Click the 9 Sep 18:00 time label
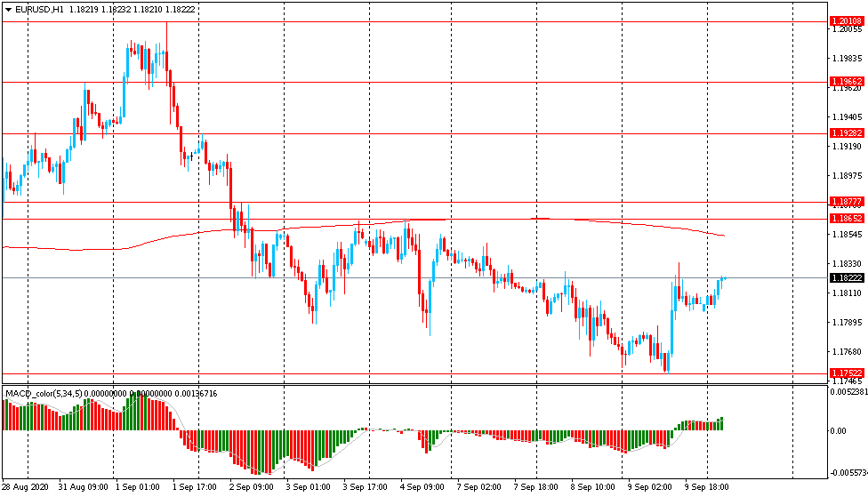Viewport: 868px width, 497px height. pyautogui.click(x=706, y=487)
